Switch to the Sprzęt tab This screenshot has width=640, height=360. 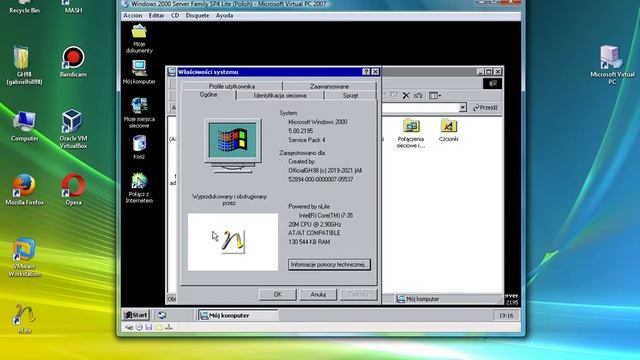coord(350,96)
